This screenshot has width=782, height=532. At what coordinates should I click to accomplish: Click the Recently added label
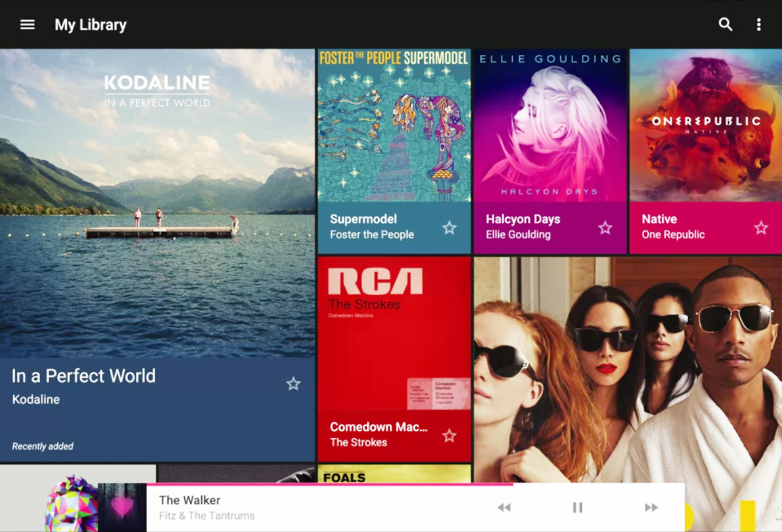click(x=43, y=446)
